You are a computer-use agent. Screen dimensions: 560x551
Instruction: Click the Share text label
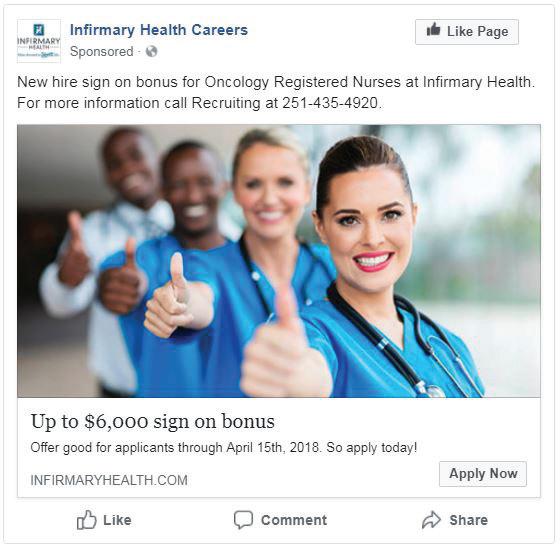coord(469,520)
